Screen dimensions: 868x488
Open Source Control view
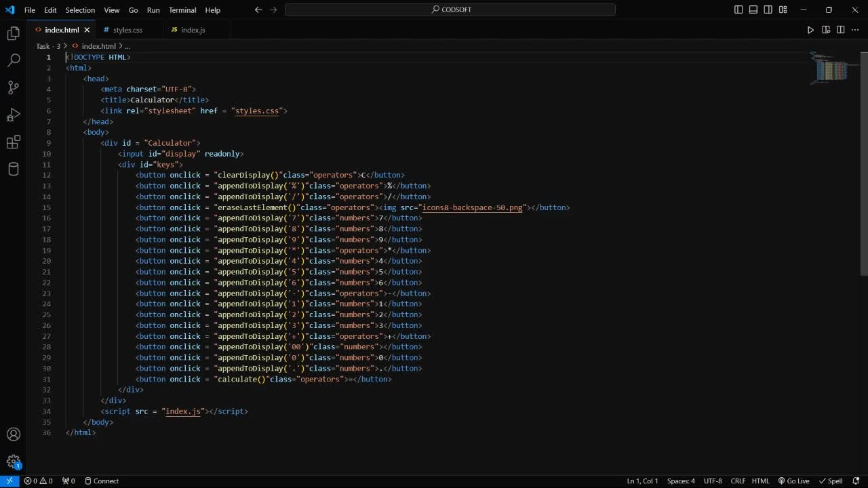(13, 87)
